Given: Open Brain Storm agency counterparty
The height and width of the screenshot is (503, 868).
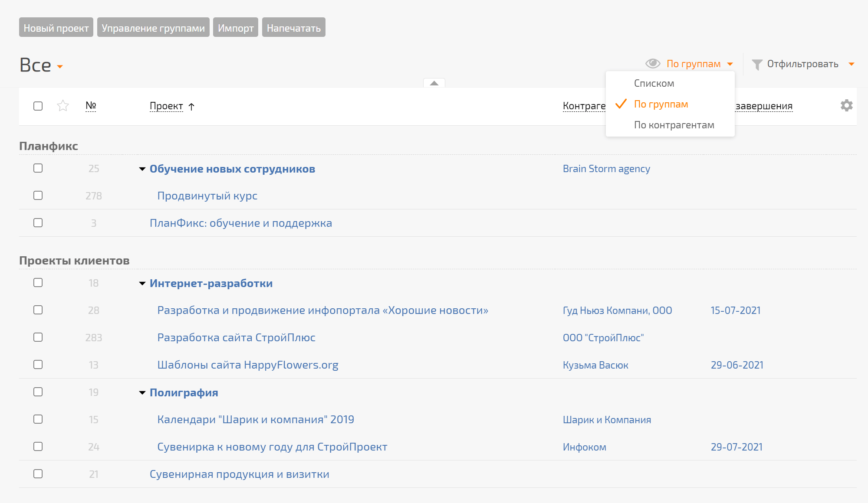Looking at the screenshot, I should pos(606,169).
